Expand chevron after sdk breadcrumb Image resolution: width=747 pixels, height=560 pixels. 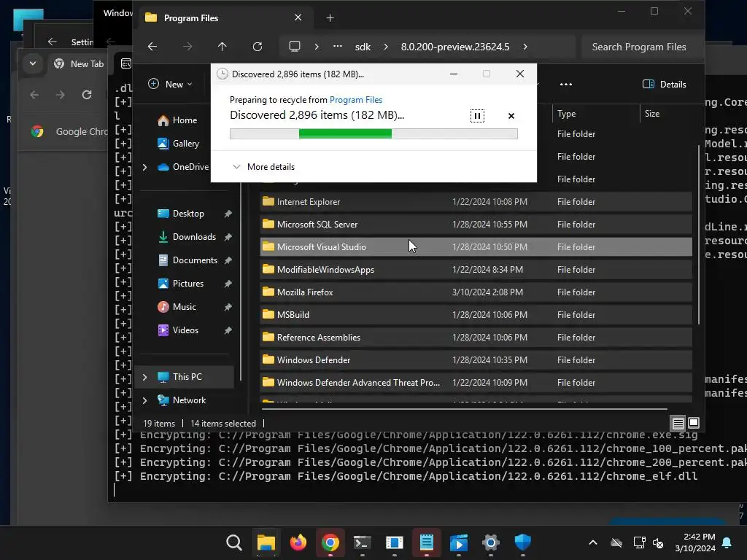386,47
